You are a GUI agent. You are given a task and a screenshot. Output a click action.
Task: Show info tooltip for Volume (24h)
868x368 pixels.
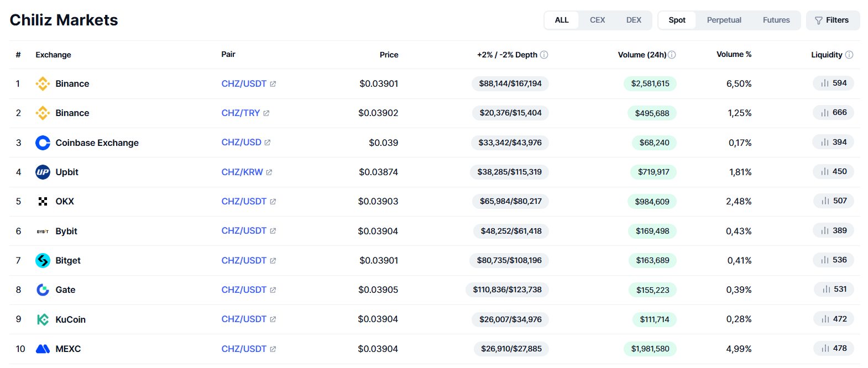[x=672, y=55]
